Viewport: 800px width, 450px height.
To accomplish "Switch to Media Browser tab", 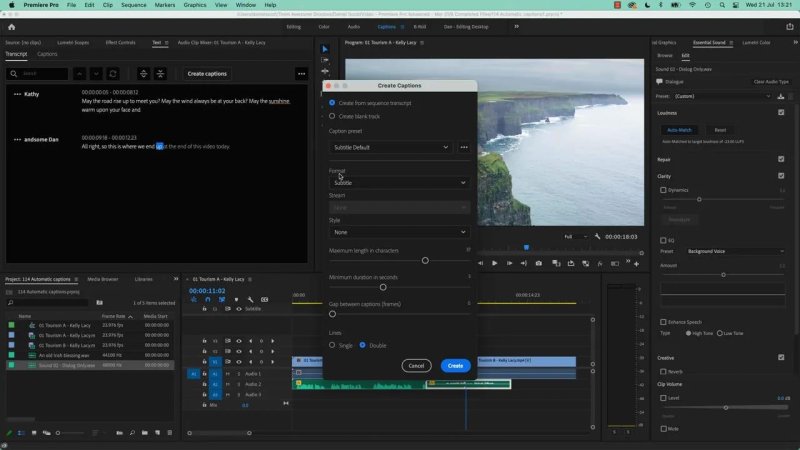I will click(x=103, y=280).
